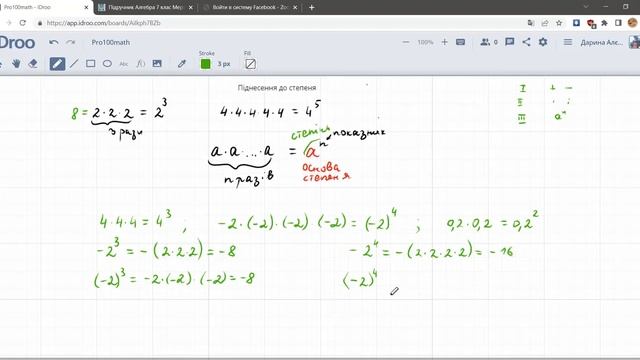Open iDroo board settings gear
This screenshot has height=360, width=640.
tap(543, 42)
